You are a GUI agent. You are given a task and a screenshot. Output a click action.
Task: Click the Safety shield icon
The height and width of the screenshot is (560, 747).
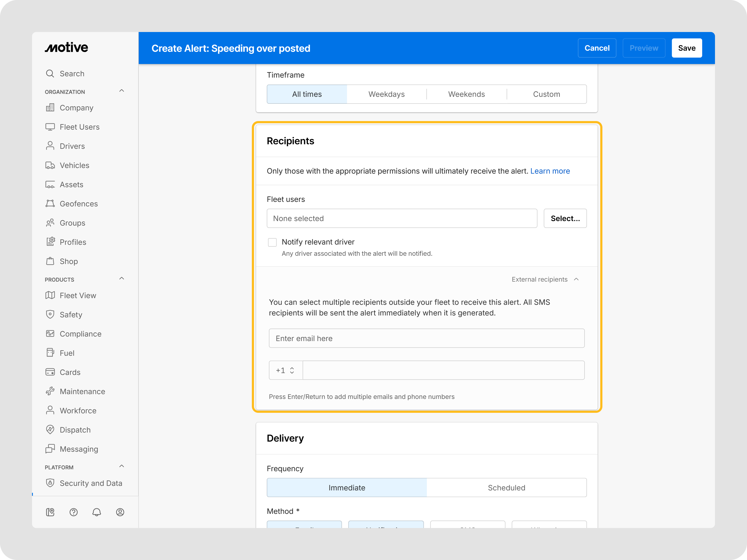tap(50, 314)
